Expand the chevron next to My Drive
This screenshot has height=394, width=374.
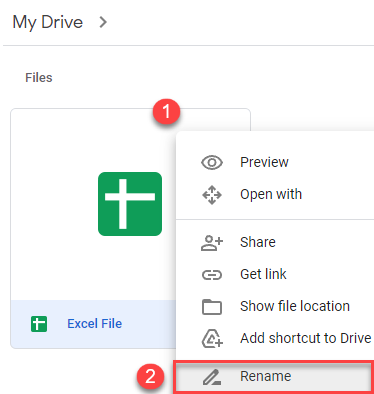click(x=103, y=22)
